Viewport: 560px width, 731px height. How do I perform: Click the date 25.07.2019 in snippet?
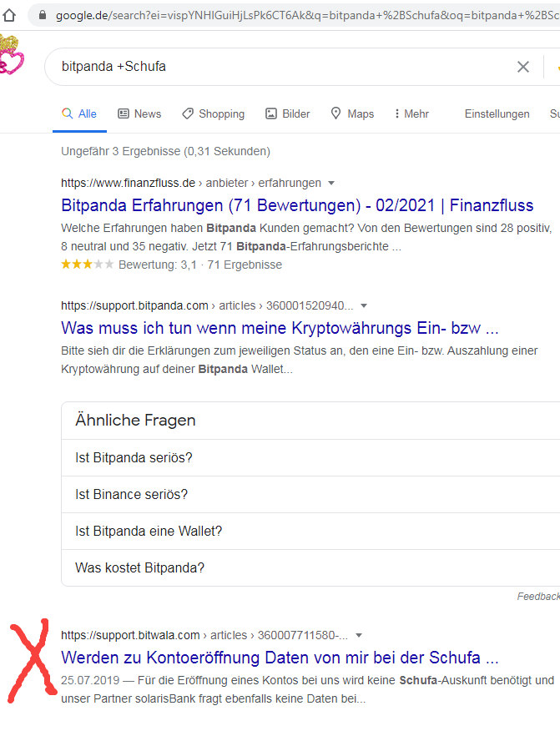pos(90,680)
